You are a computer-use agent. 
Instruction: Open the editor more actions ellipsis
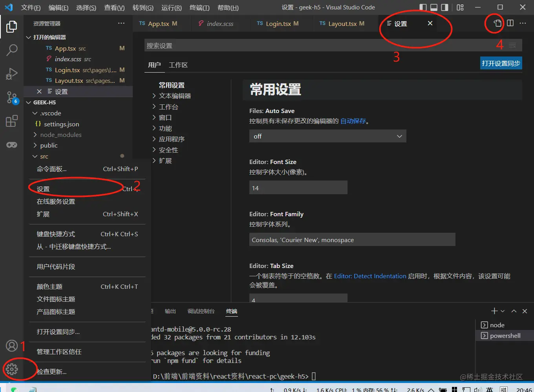(523, 23)
